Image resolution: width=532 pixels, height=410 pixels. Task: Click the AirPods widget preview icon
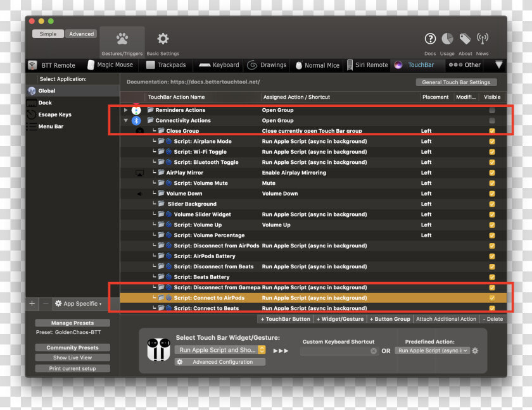click(x=158, y=349)
